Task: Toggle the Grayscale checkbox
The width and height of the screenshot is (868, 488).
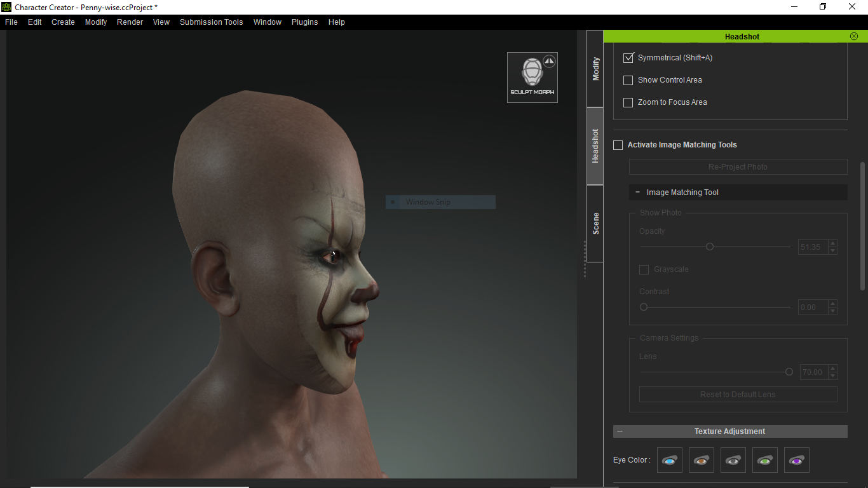Action: (x=644, y=269)
